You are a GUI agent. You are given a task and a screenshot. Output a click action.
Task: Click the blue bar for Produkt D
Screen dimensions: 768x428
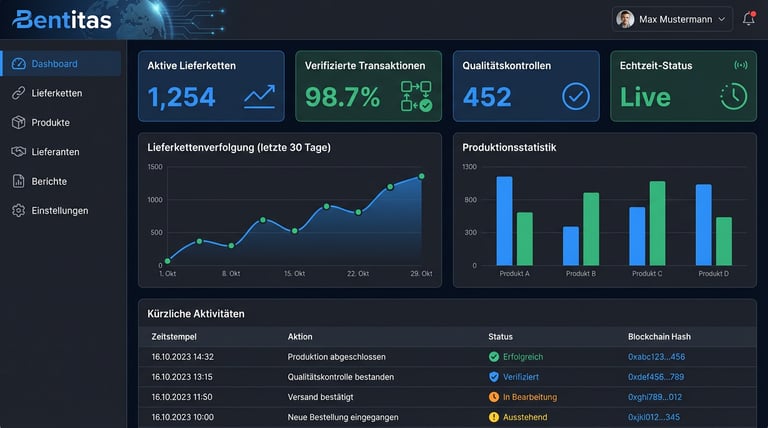[x=704, y=225]
